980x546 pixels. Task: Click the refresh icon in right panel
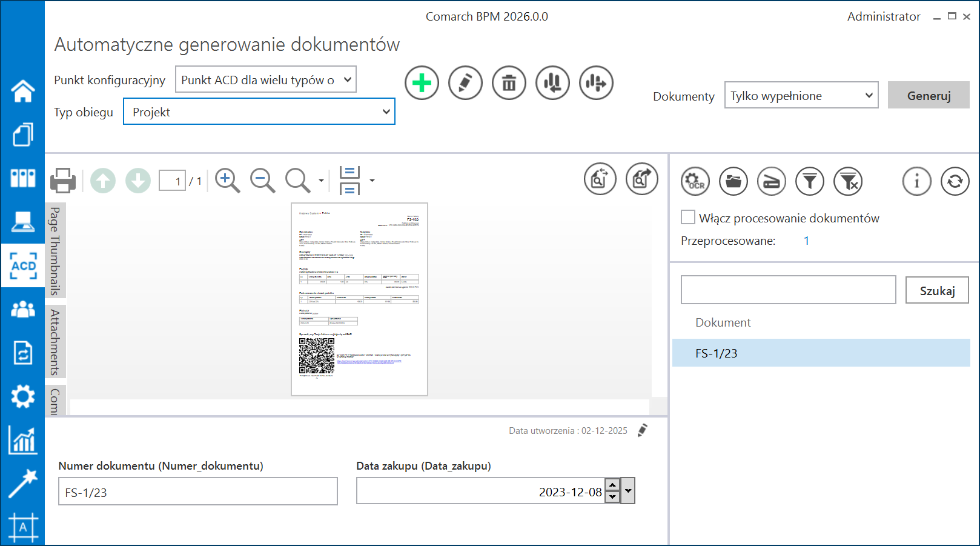coord(955,181)
